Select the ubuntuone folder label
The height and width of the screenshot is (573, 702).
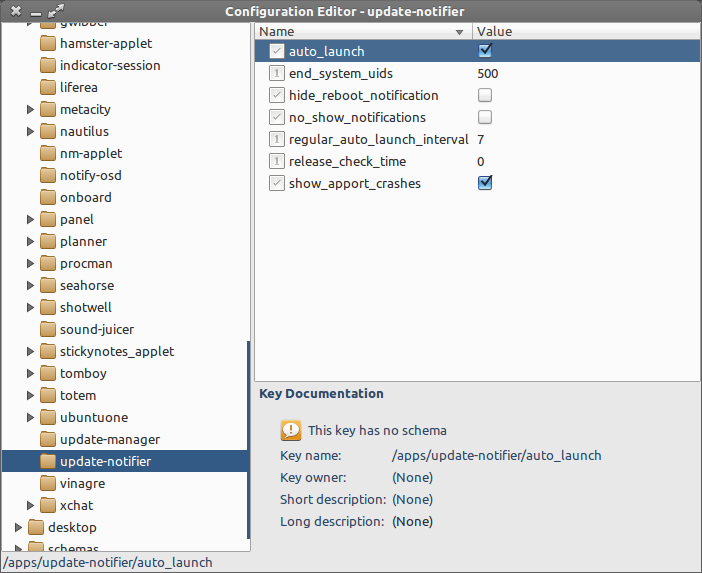pos(94,417)
